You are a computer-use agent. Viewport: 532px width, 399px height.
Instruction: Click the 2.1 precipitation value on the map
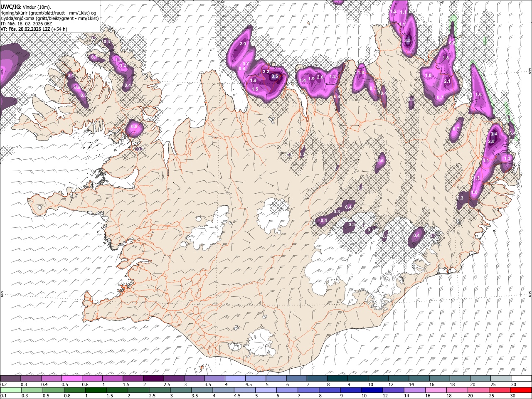point(447,81)
